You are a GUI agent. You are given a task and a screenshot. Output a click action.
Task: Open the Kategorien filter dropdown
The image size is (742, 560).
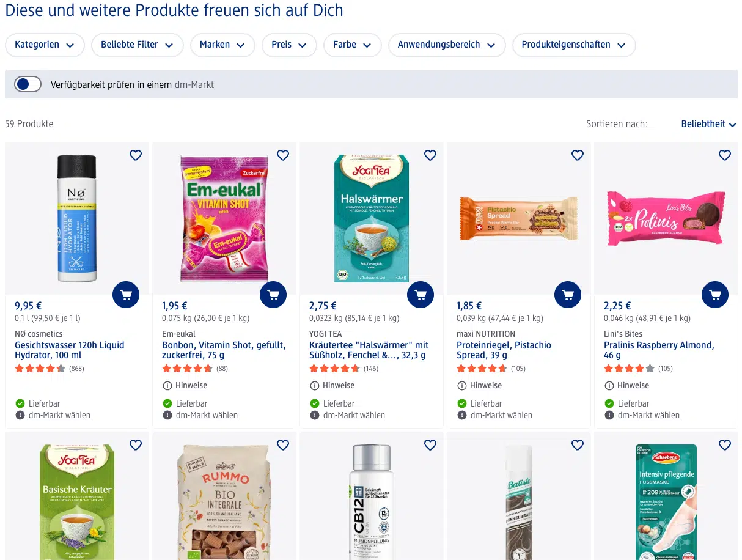click(x=45, y=45)
